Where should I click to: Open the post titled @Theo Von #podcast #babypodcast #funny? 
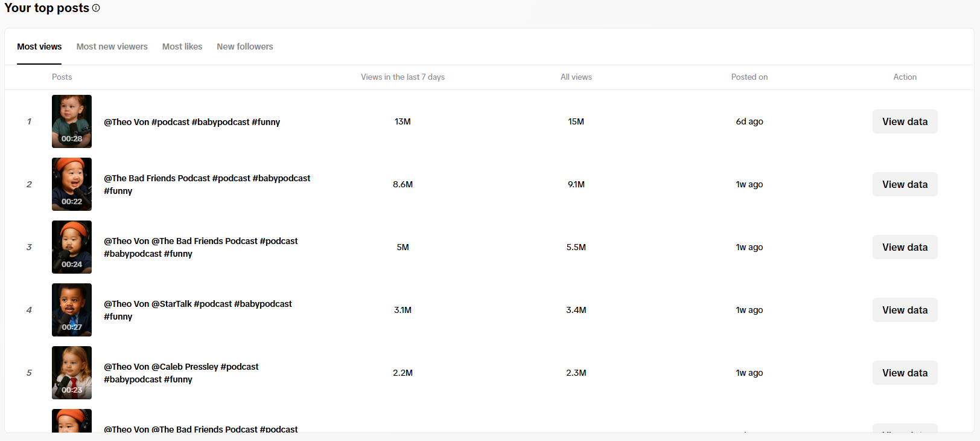tap(192, 122)
